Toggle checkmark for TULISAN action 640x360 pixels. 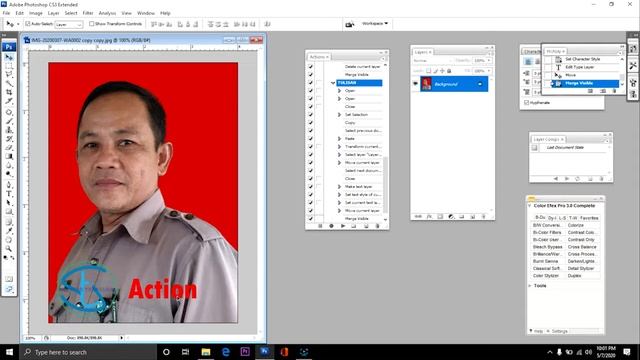coord(311,83)
